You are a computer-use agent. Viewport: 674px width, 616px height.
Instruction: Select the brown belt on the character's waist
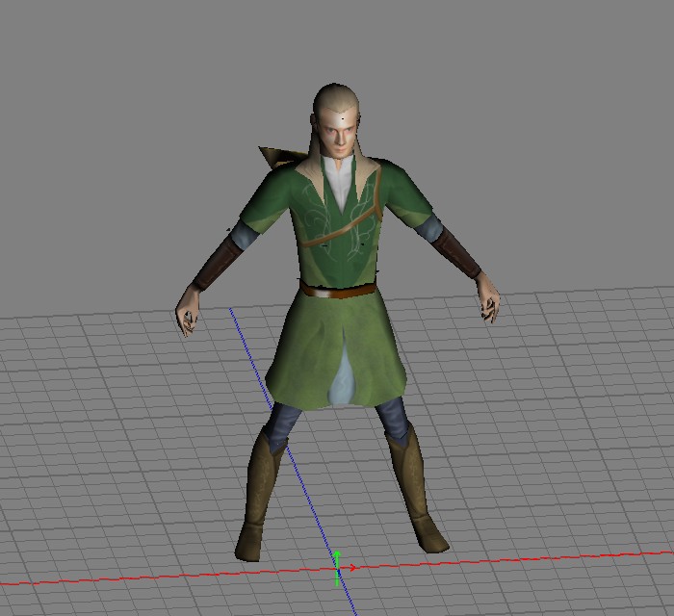(x=338, y=290)
